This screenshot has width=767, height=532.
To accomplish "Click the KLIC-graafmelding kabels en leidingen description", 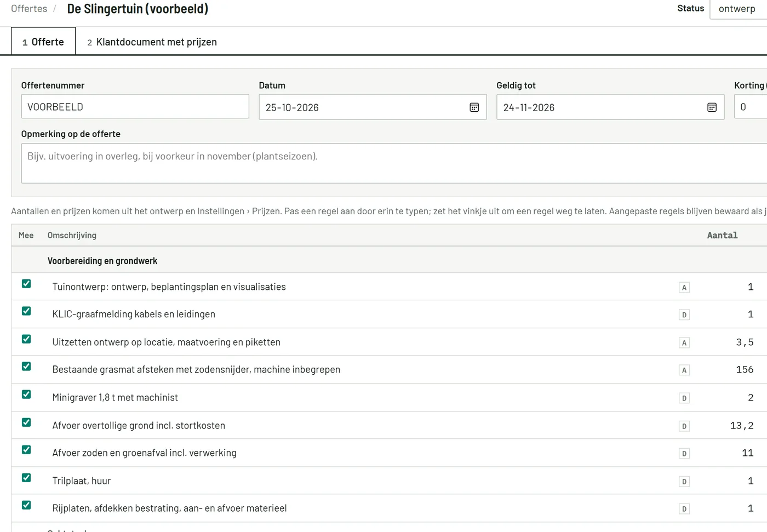I will click(x=134, y=314).
